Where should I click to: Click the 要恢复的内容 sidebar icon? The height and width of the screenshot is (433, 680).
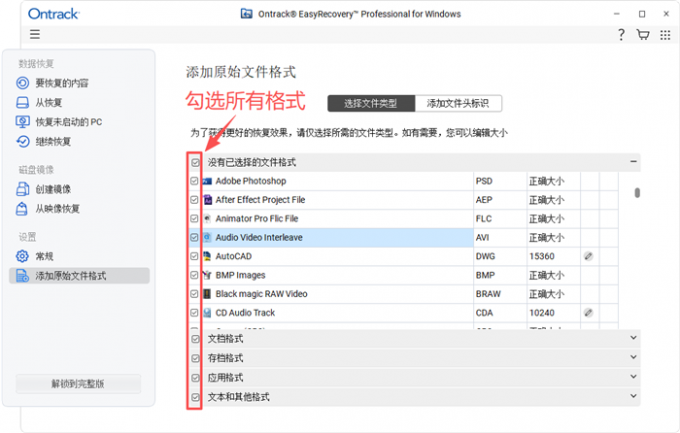[23, 83]
